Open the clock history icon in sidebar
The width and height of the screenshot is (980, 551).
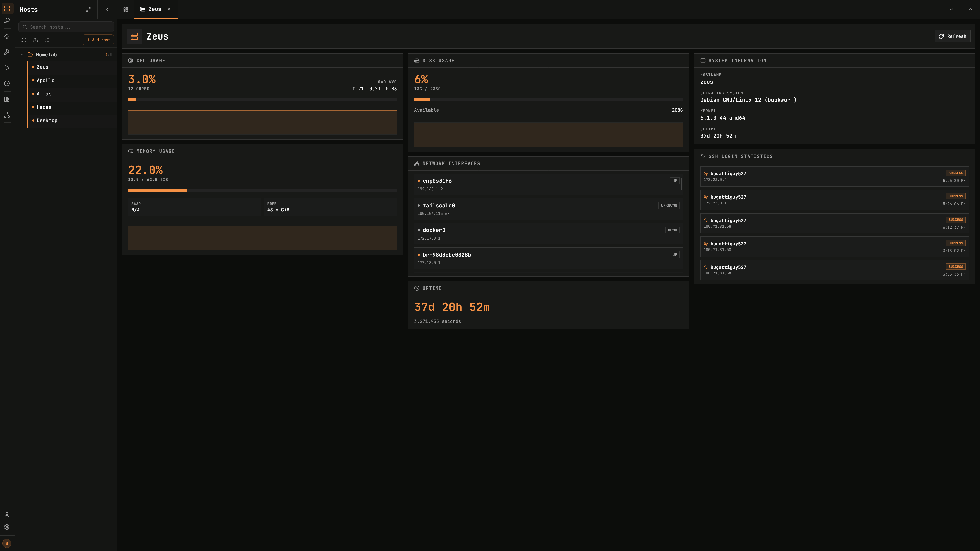[7, 84]
